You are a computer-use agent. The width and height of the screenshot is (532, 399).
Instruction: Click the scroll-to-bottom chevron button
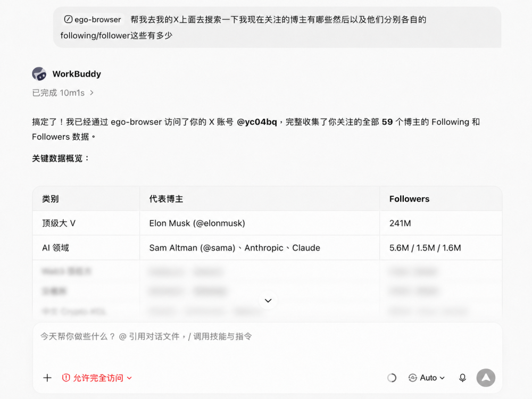pyautogui.click(x=268, y=301)
